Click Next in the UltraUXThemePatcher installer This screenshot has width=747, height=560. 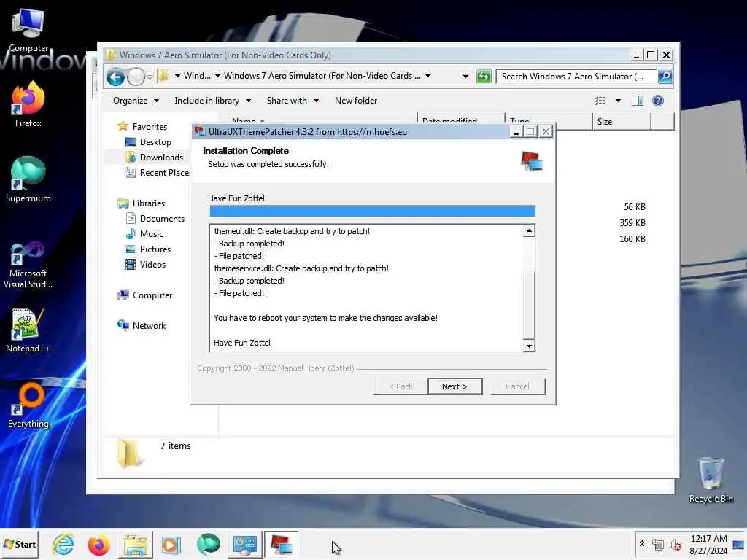pyautogui.click(x=454, y=386)
